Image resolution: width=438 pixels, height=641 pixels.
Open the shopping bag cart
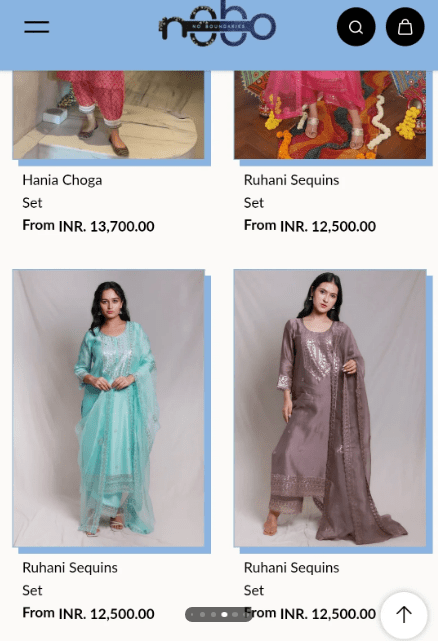click(405, 27)
